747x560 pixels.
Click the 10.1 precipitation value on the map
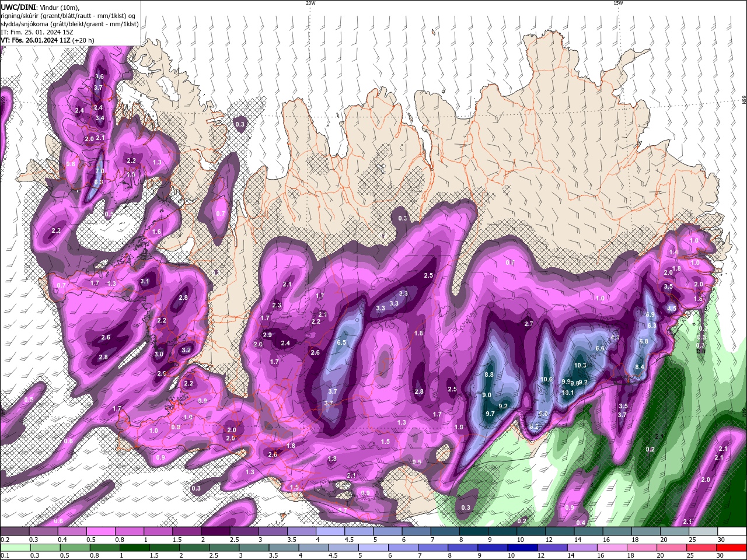568,393
